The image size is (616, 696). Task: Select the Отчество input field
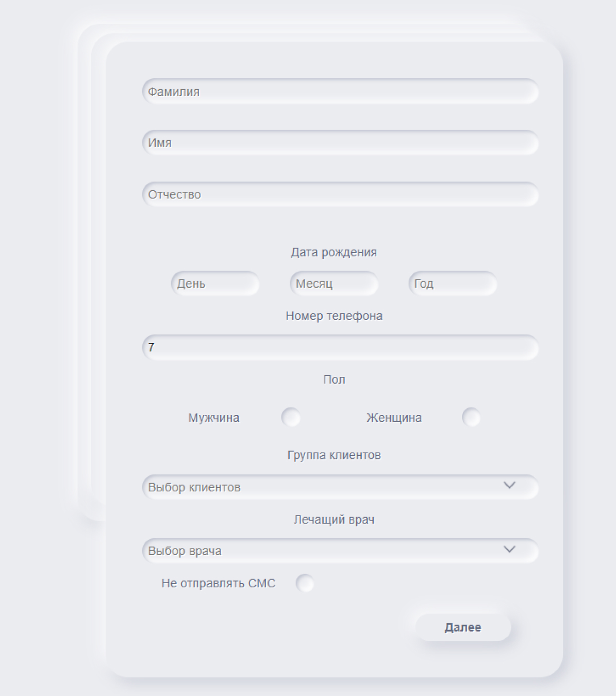click(340, 194)
